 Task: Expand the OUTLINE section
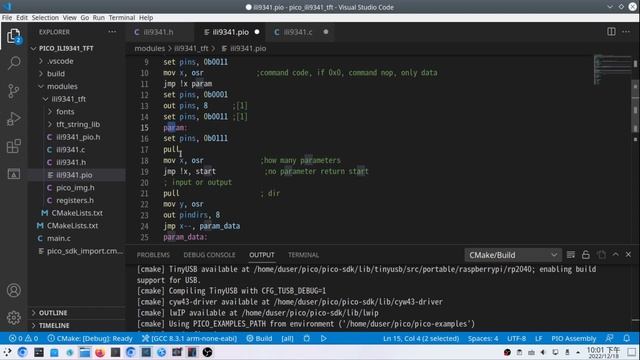53,313
